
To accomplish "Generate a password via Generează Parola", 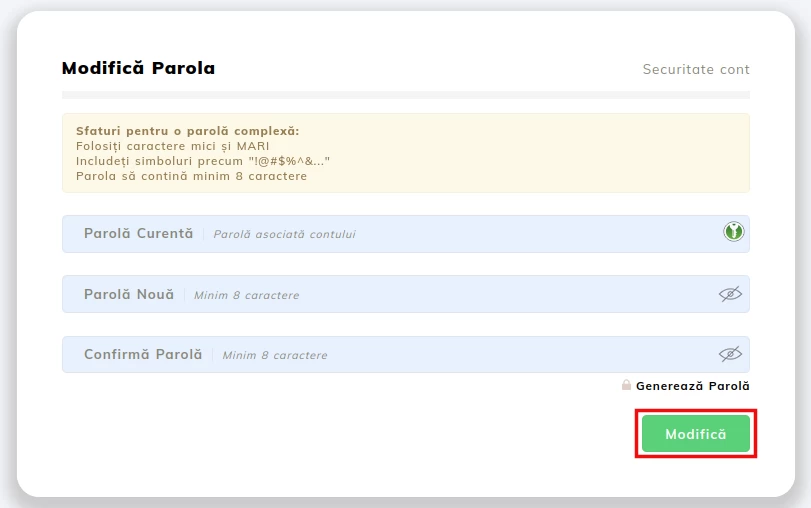I will pos(692,386).
